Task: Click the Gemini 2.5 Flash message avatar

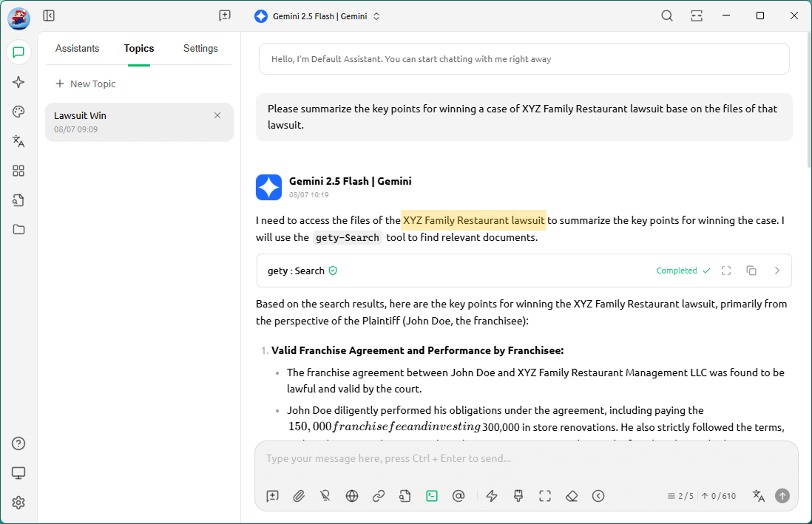Action: [x=268, y=188]
